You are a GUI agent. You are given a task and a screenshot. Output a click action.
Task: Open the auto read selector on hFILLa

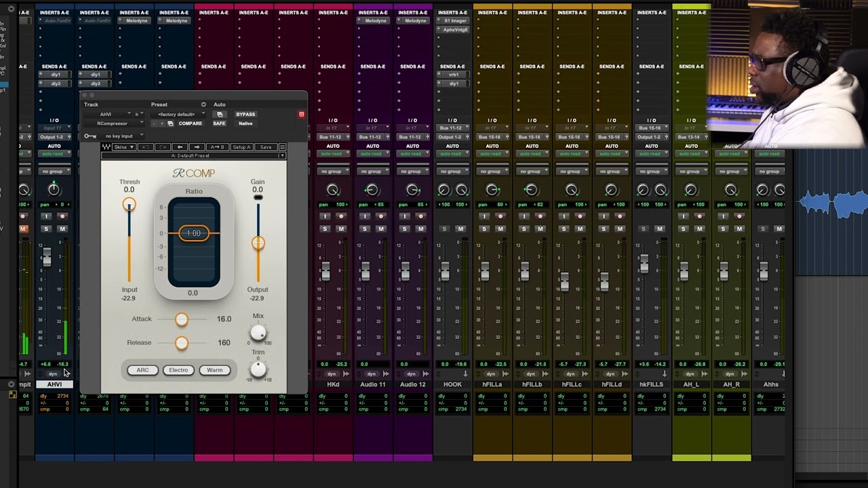coord(492,154)
